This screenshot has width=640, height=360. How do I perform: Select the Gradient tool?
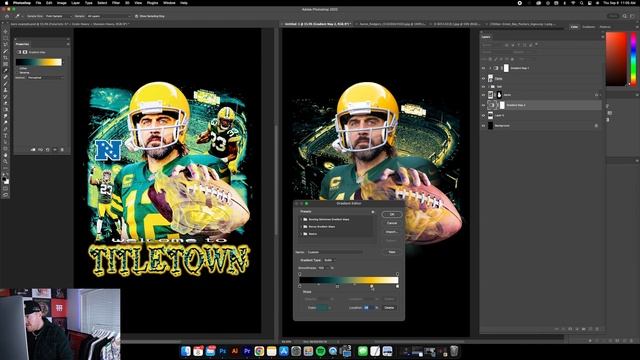(5, 110)
